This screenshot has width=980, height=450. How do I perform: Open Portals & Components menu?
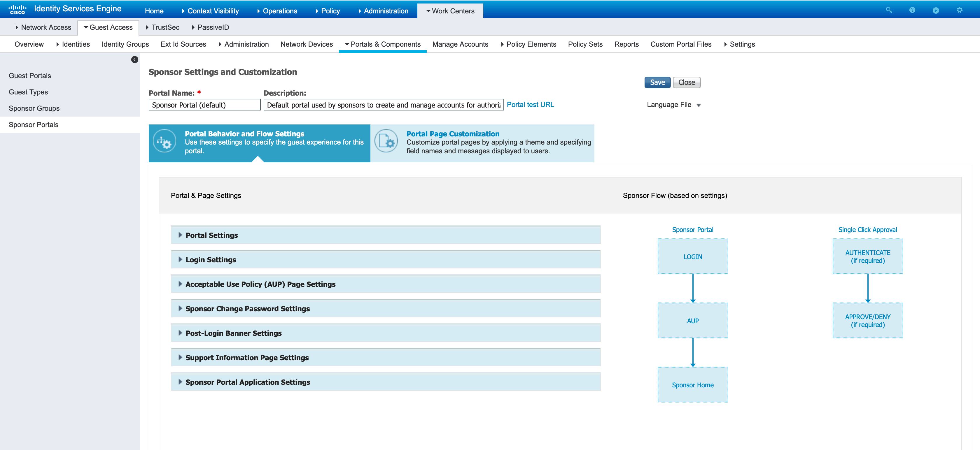coord(383,44)
